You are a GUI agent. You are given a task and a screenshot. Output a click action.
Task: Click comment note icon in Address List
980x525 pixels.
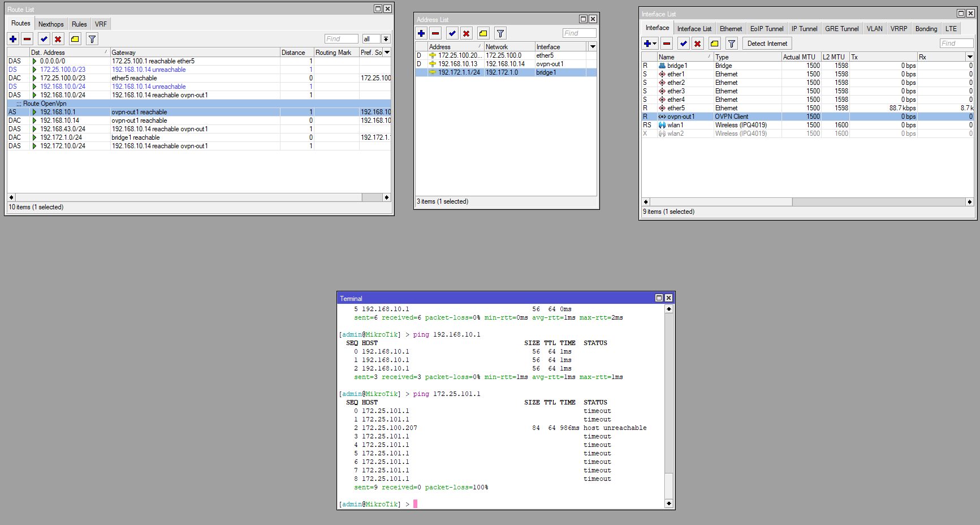[483, 33]
